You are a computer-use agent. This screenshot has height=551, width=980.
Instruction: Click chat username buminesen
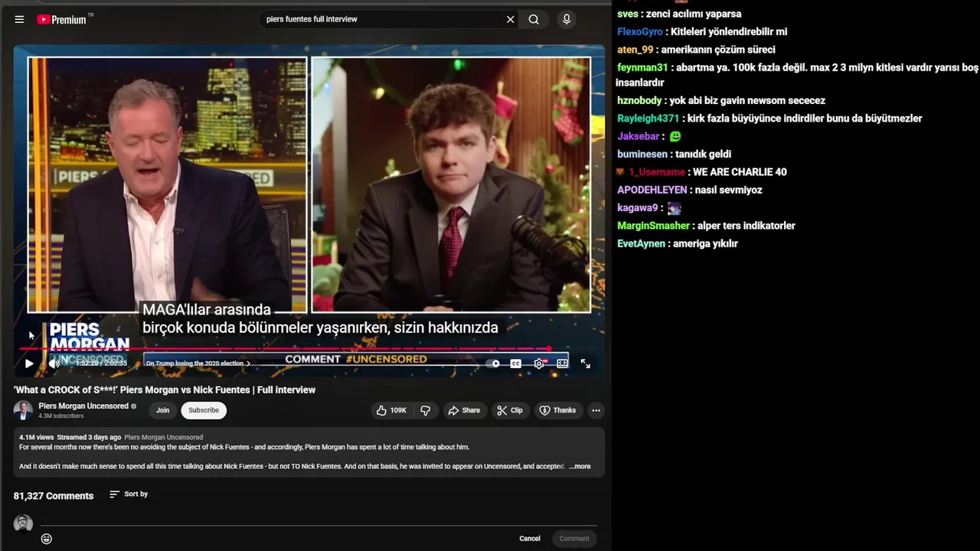[642, 154]
